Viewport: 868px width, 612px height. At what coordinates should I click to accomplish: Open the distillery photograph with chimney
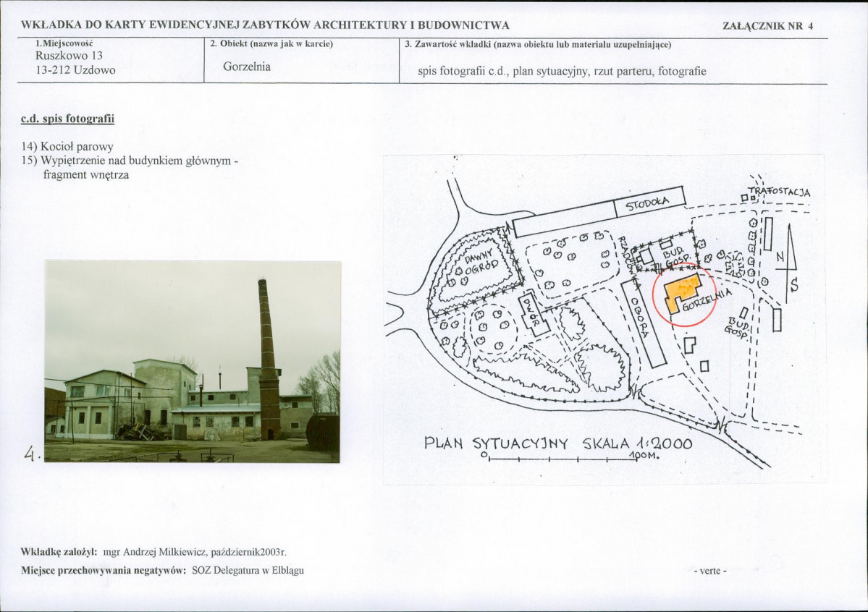[192, 362]
